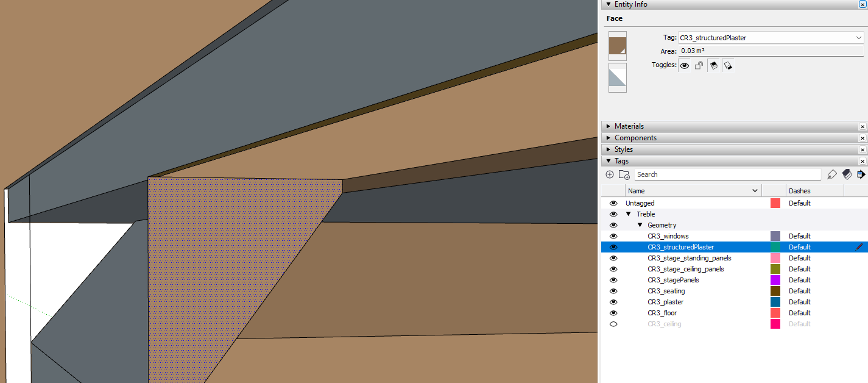868x383 pixels.
Task: Hide the CR3_structuredPlaster tag
Action: coord(613,247)
